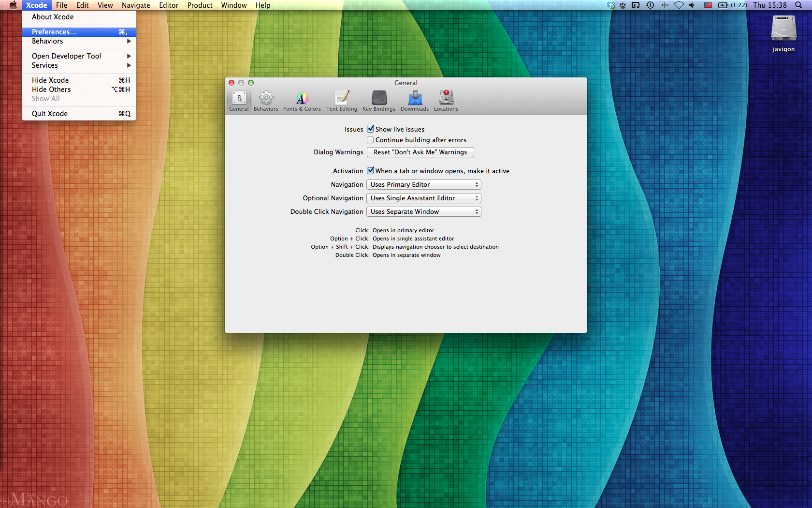
Task: Open the Downloads preferences pane
Action: click(x=415, y=101)
